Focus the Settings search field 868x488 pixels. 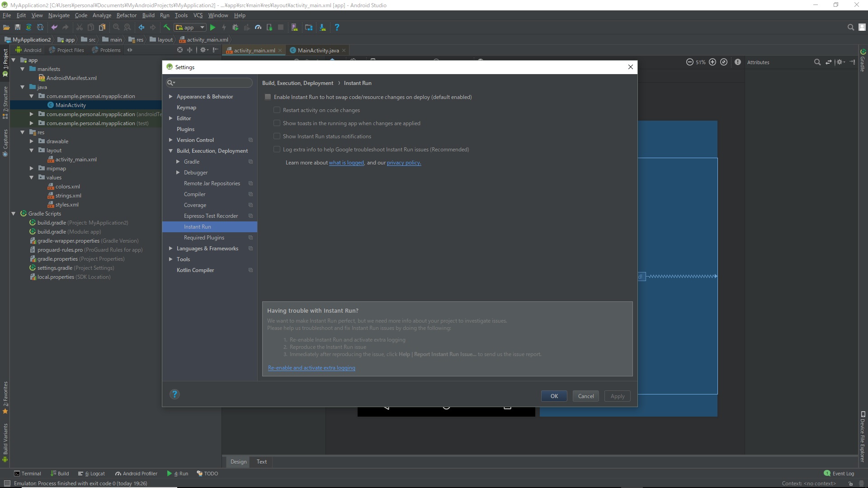pos(210,83)
